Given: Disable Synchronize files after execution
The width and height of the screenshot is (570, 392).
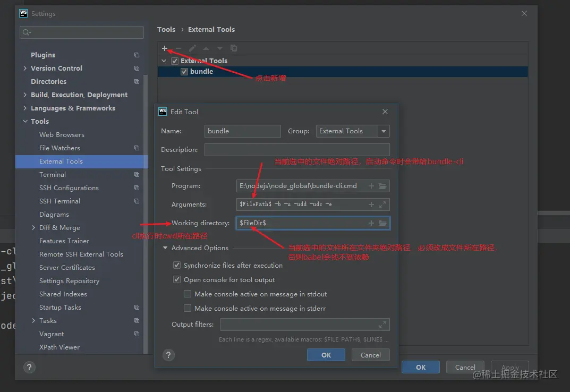Looking at the screenshot, I should pyautogui.click(x=177, y=265).
